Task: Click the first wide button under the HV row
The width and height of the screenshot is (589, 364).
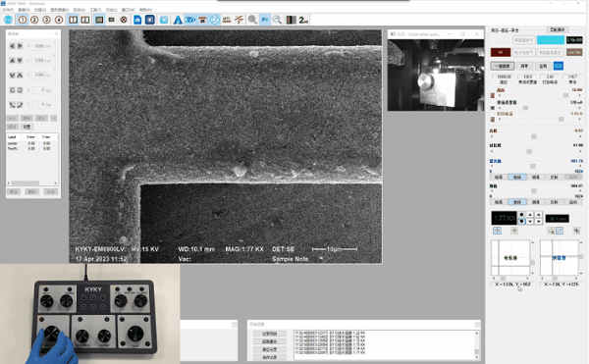Action: (x=503, y=66)
